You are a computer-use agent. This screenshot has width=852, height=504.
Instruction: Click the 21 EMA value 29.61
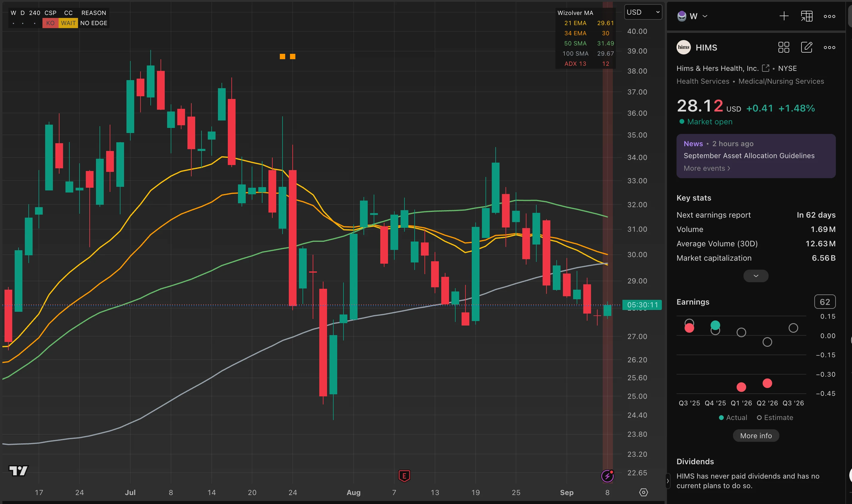pyautogui.click(x=605, y=23)
